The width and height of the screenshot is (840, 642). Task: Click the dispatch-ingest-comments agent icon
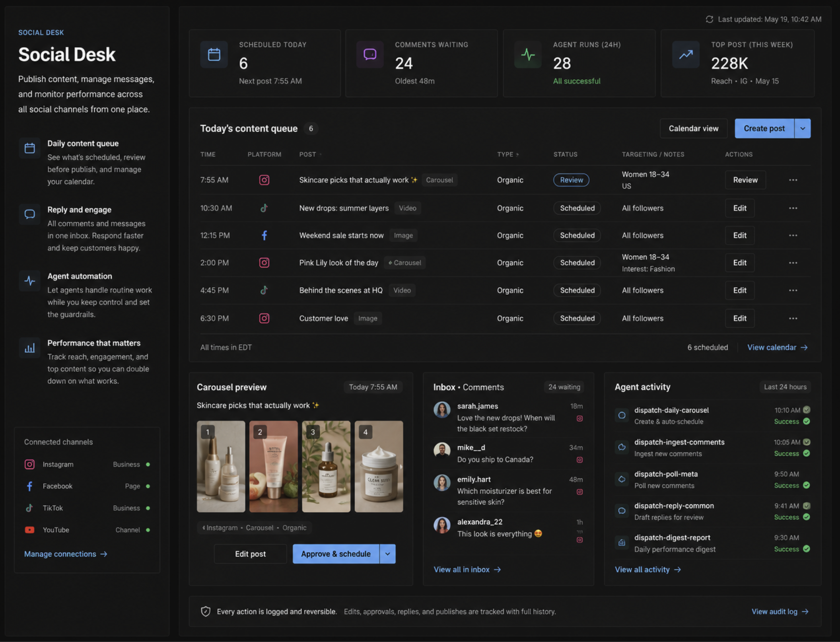pyautogui.click(x=622, y=447)
